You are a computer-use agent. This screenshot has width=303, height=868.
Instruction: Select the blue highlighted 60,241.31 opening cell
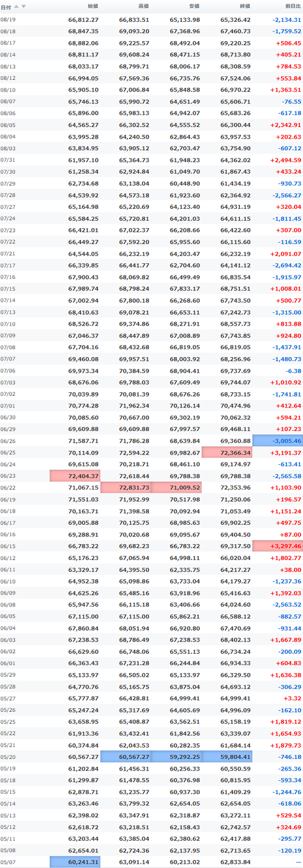(x=75, y=862)
